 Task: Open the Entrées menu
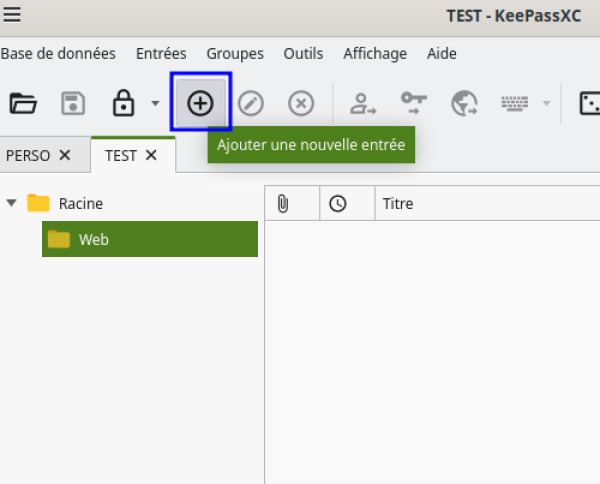[161, 54]
